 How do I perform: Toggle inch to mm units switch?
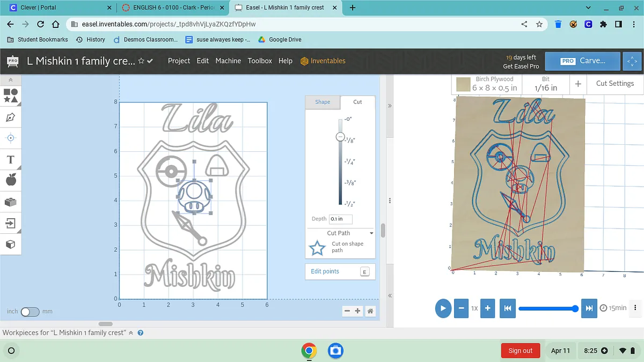tap(30, 312)
